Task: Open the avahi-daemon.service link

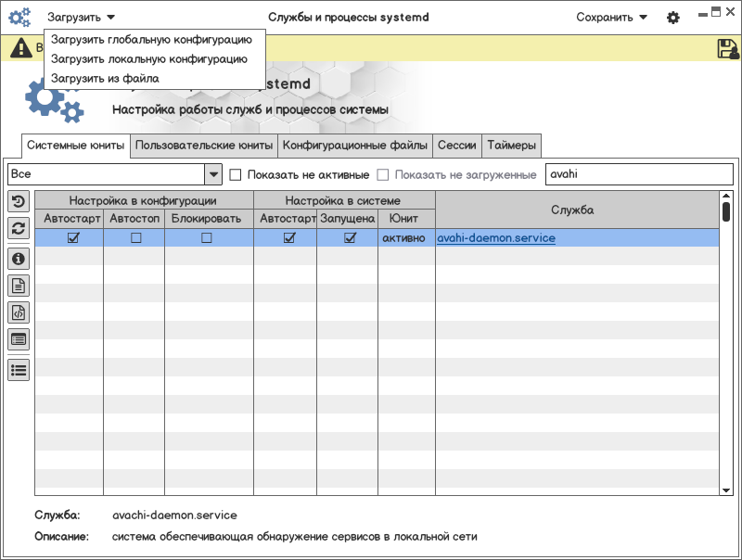Action: coord(496,238)
